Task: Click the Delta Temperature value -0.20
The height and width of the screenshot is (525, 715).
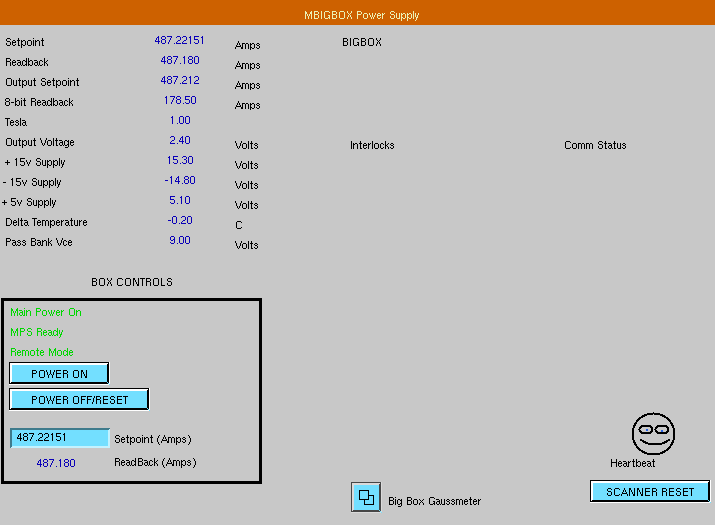Action: pos(180,221)
